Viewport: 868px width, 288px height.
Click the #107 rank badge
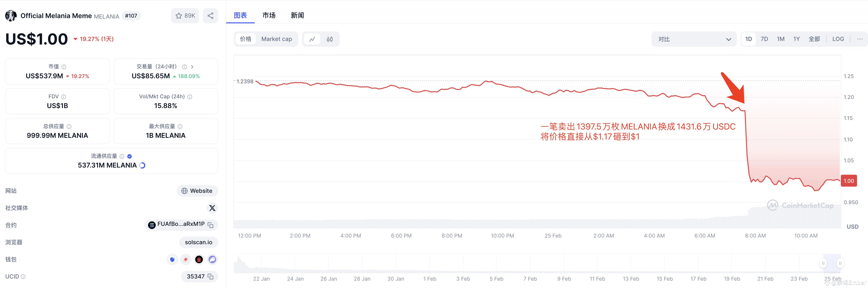click(x=131, y=16)
